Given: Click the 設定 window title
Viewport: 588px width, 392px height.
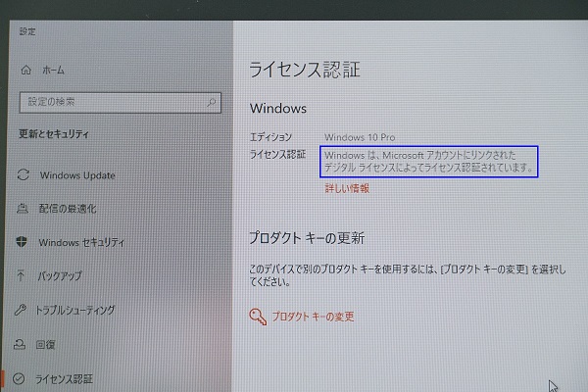Looking at the screenshot, I should [x=27, y=31].
